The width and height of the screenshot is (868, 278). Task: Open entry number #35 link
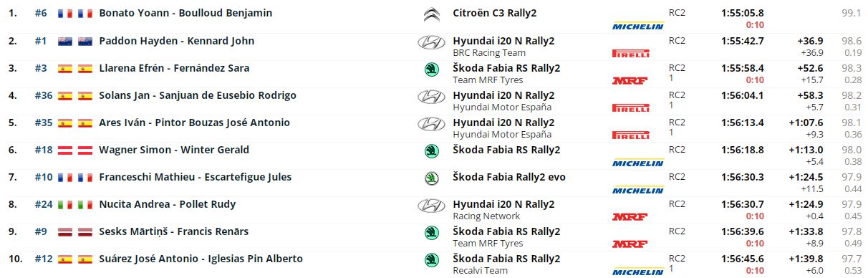[44, 123]
